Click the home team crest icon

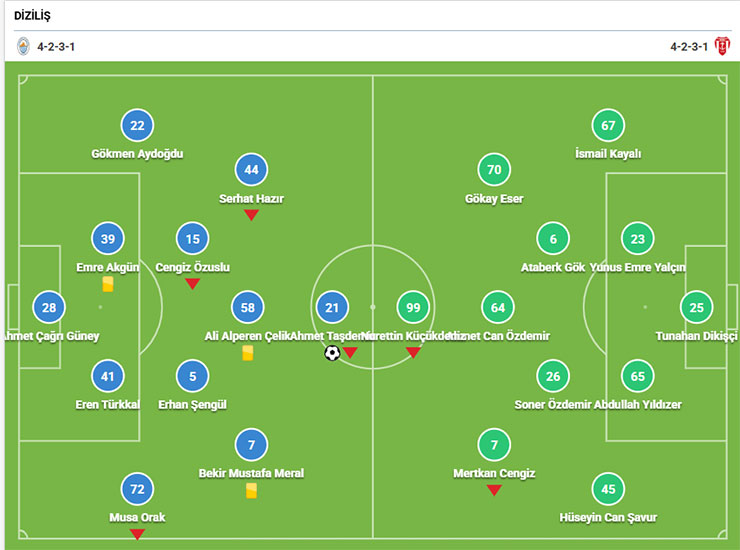pyautogui.click(x=23, y=46)
